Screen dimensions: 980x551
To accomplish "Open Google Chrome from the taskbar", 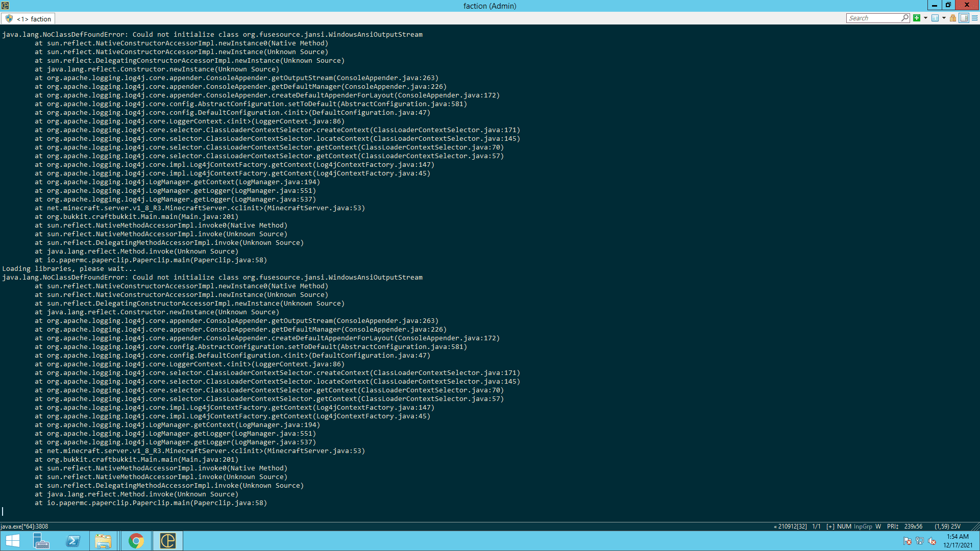I will [x=136, y=541].
